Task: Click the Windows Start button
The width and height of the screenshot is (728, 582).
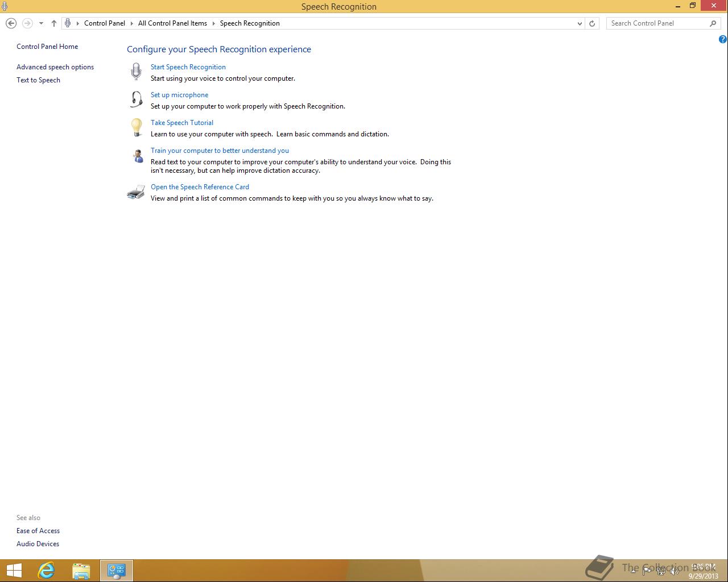Action: (x=14, y=571)
